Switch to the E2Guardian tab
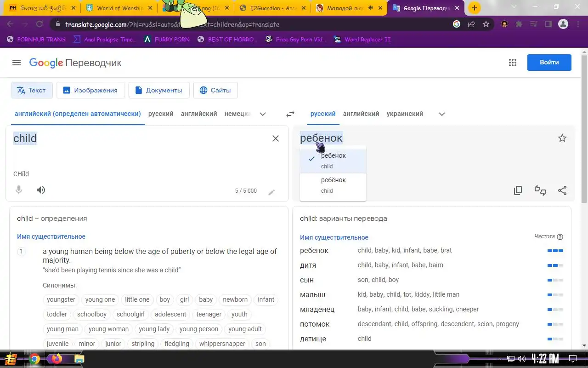 click(272, 8)
